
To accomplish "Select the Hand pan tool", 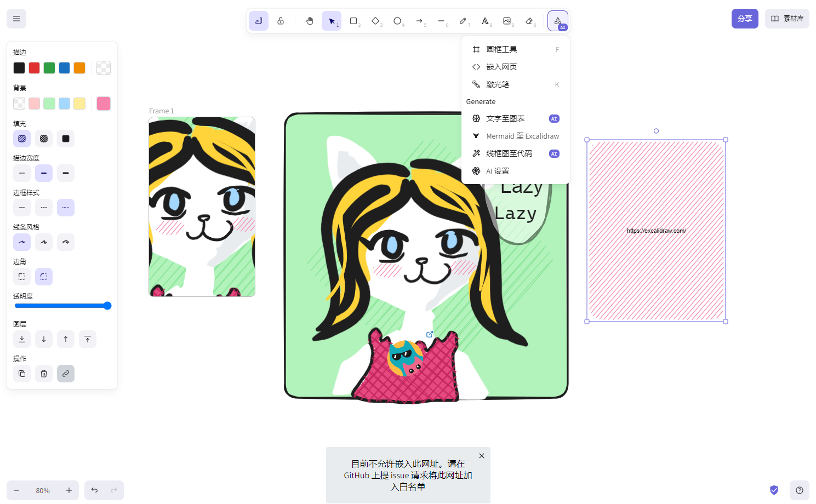I will point(310,21).
